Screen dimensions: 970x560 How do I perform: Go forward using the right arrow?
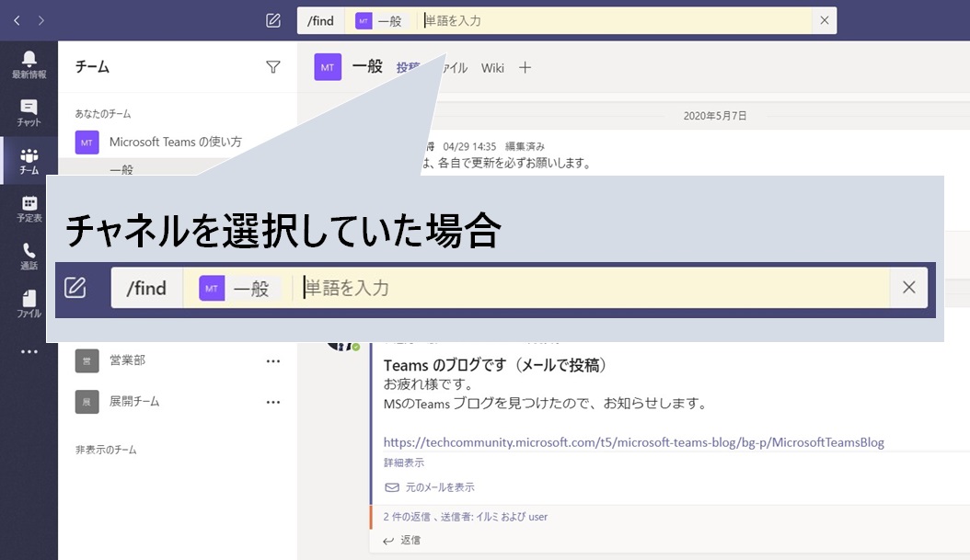(x=40, y=20)
